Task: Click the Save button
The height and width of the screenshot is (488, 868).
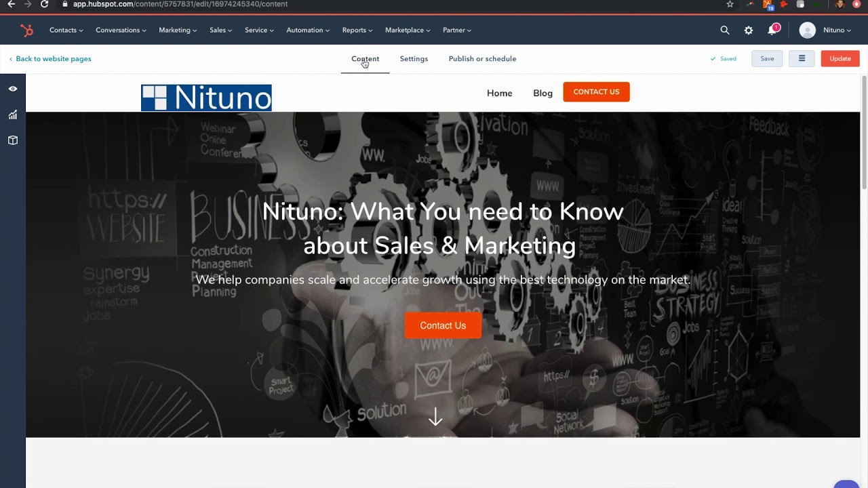Action: (767, 58)
